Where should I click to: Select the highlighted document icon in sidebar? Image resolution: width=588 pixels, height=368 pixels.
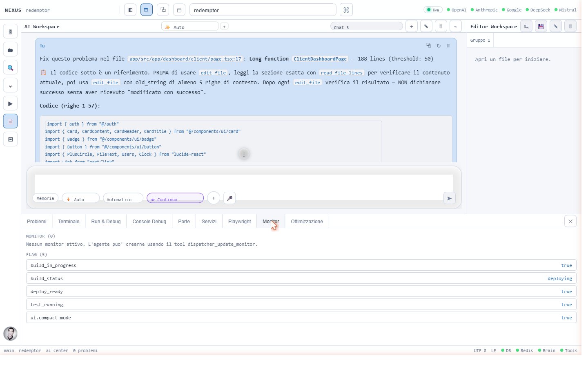10,121
